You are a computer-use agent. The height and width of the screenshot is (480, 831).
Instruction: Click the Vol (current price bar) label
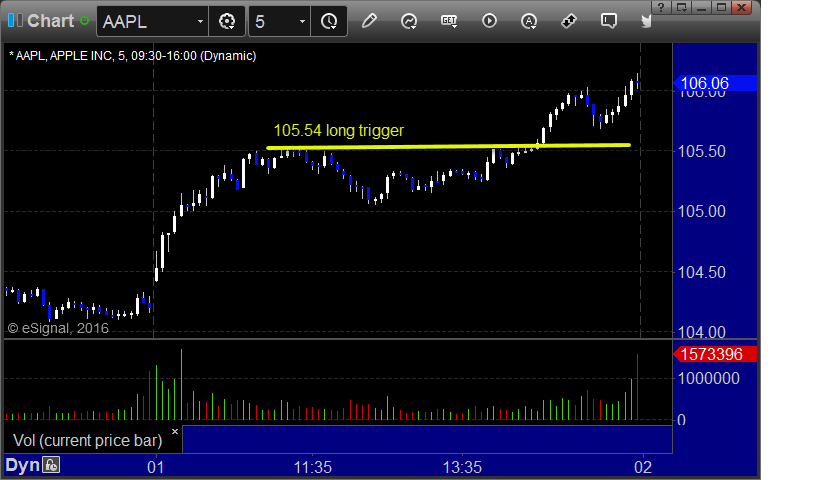(x=87, y=440)
